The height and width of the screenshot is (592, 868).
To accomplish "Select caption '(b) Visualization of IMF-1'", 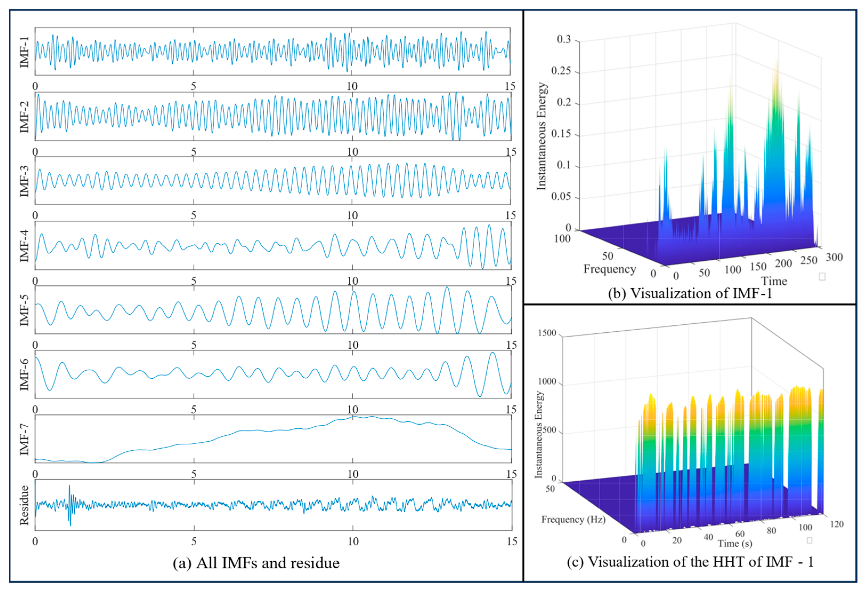I will click(690, 293).
